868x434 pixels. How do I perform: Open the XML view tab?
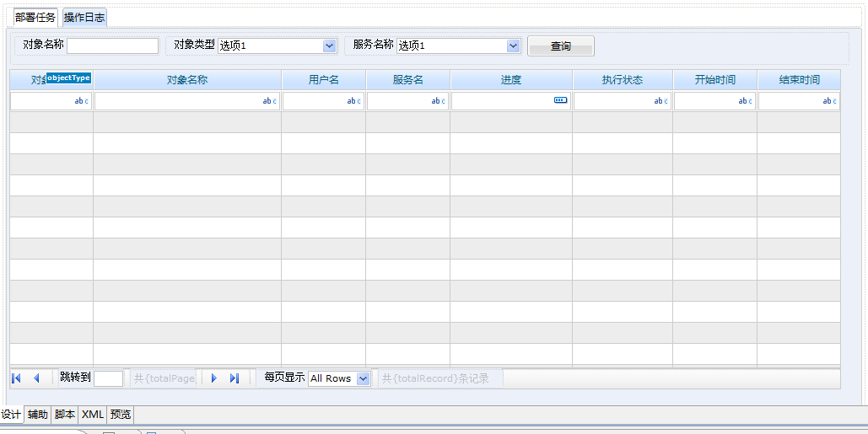(93, 414)
